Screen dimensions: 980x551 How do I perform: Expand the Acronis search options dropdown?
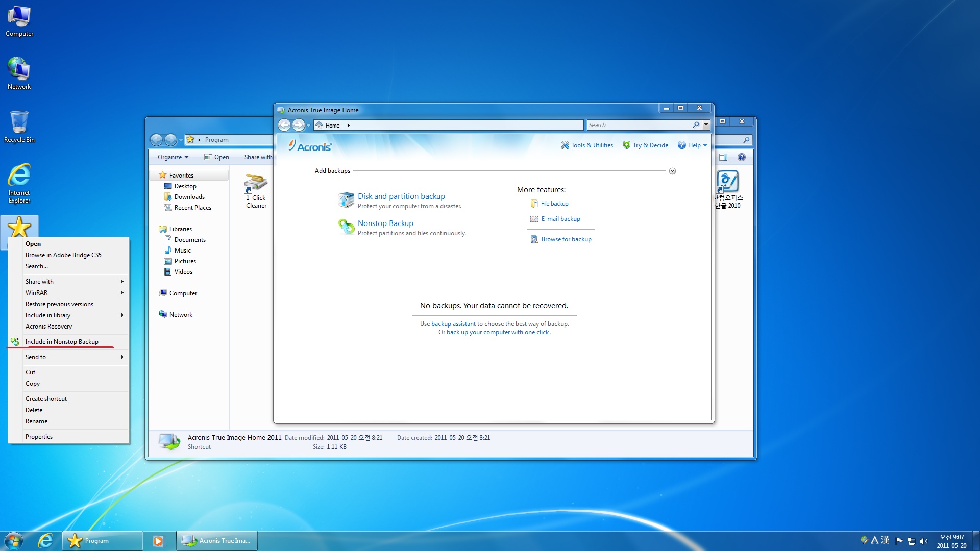706,125
